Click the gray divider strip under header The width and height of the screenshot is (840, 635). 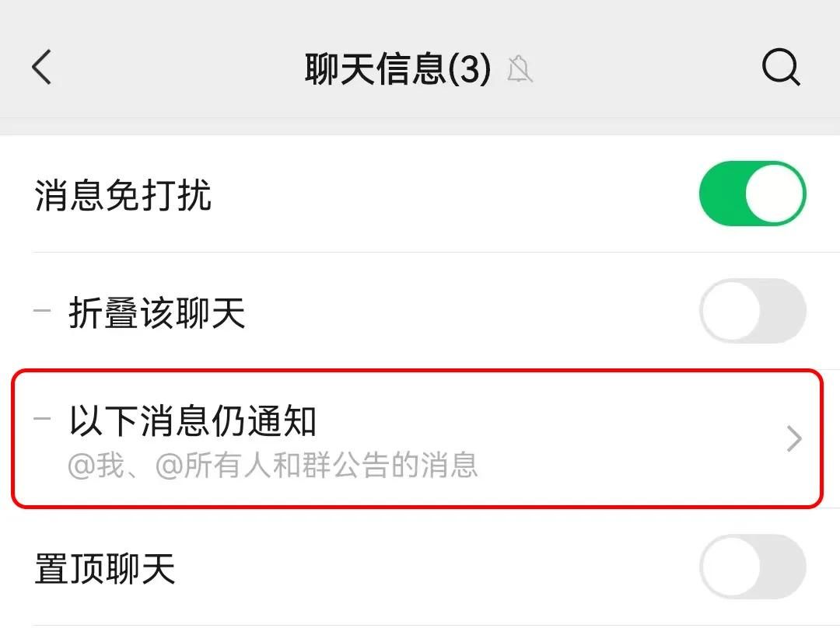point(420,127)
